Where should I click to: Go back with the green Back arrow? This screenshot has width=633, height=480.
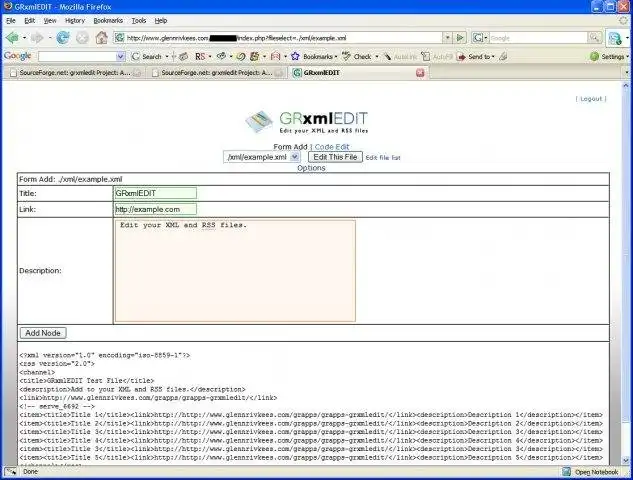12,38
